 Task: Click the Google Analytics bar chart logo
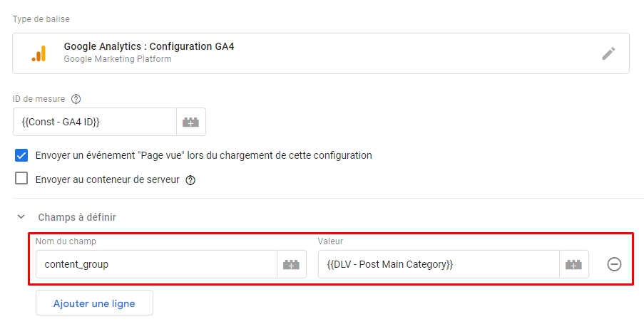39,53
